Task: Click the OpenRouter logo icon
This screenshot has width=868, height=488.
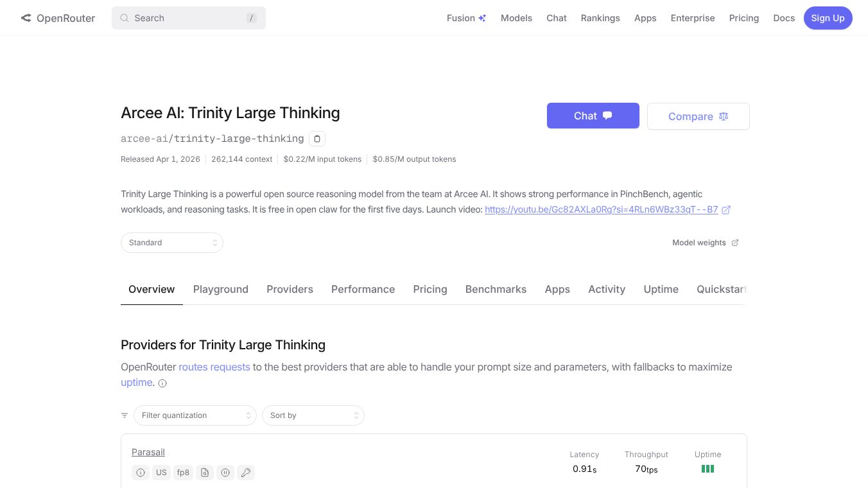Action: [x=26, y=18]
